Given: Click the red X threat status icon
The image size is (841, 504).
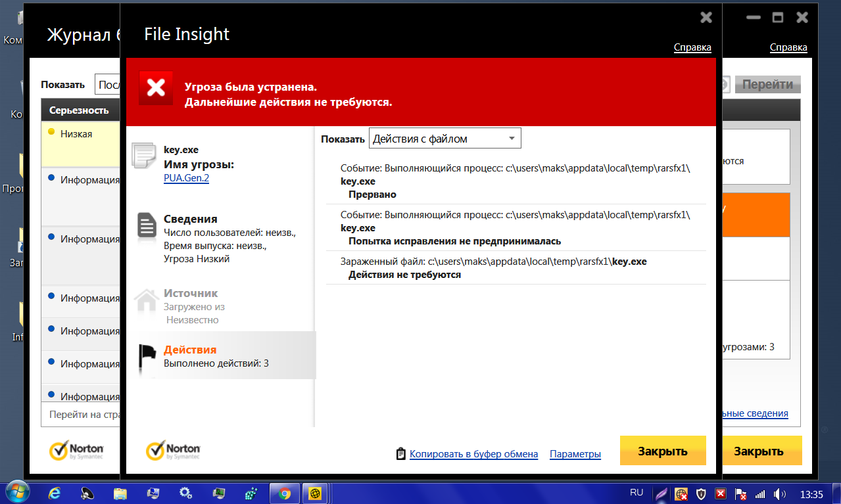Looking at the screenshot, I should tap(156, 88).
